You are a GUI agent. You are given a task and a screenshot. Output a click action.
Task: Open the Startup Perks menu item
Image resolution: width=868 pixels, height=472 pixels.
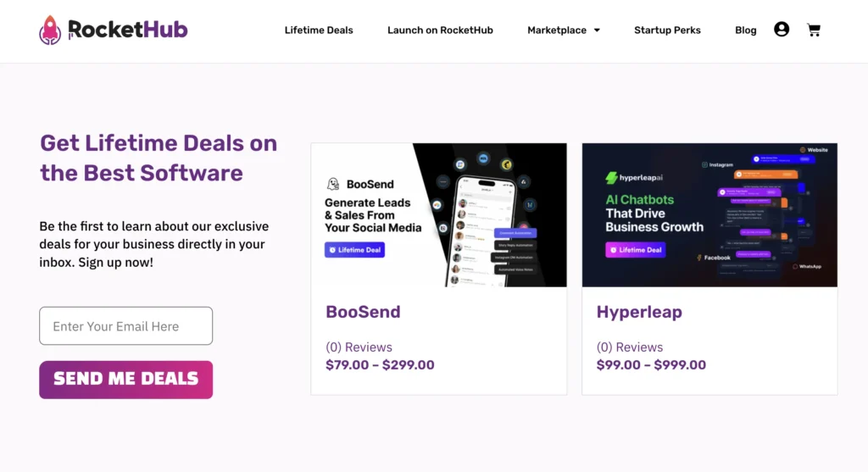(x=667, y=31)
